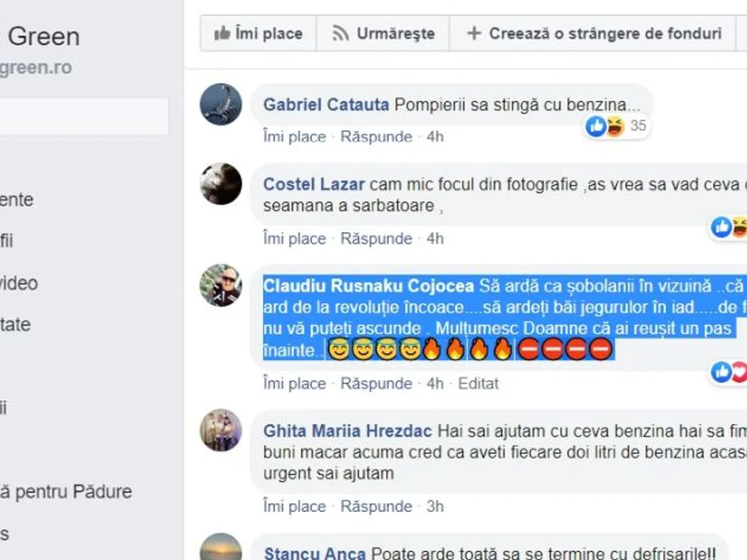View edit history via Editat link
Image resolution: width=747 pixels, height=560 pixels.
[478, 383]
